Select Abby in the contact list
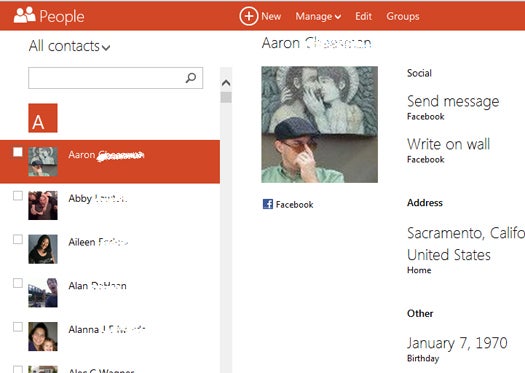 [x=110, y=205]
